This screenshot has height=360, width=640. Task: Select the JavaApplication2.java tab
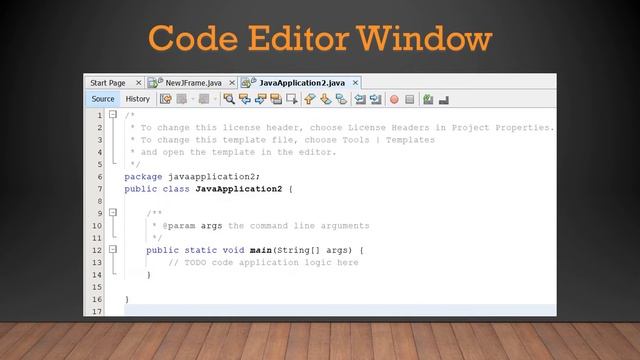tap(302, 83)
